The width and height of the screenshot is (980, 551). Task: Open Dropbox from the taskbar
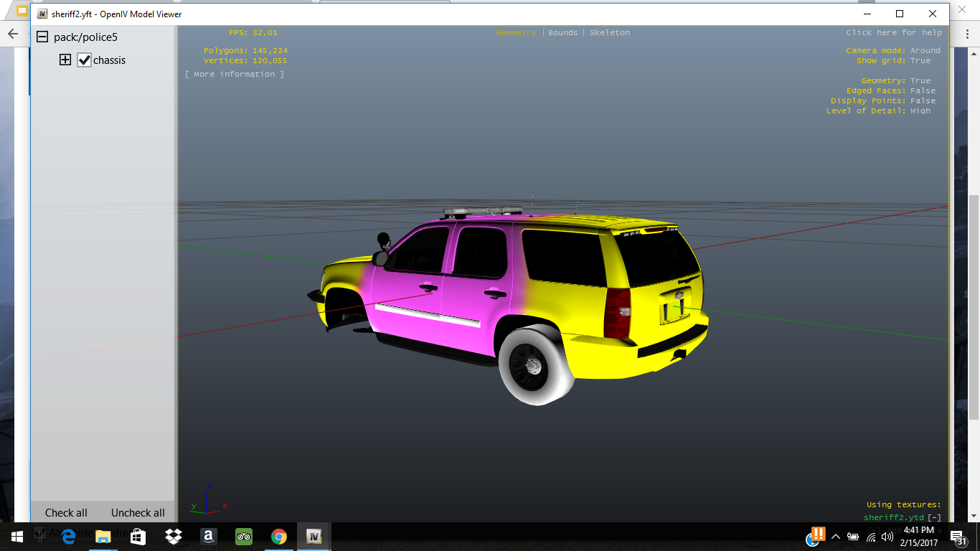[x=173, y=537]
